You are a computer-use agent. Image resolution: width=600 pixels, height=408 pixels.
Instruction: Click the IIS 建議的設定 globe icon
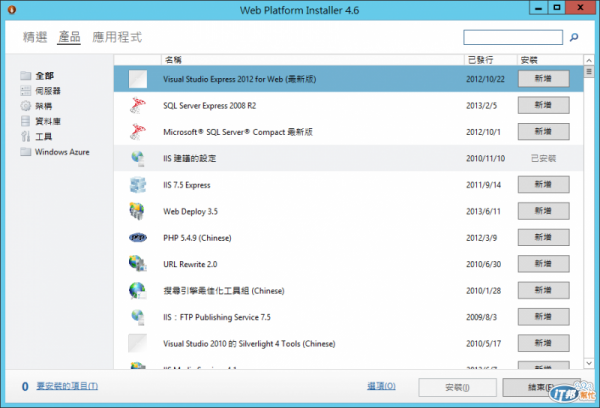coord(138,158)
